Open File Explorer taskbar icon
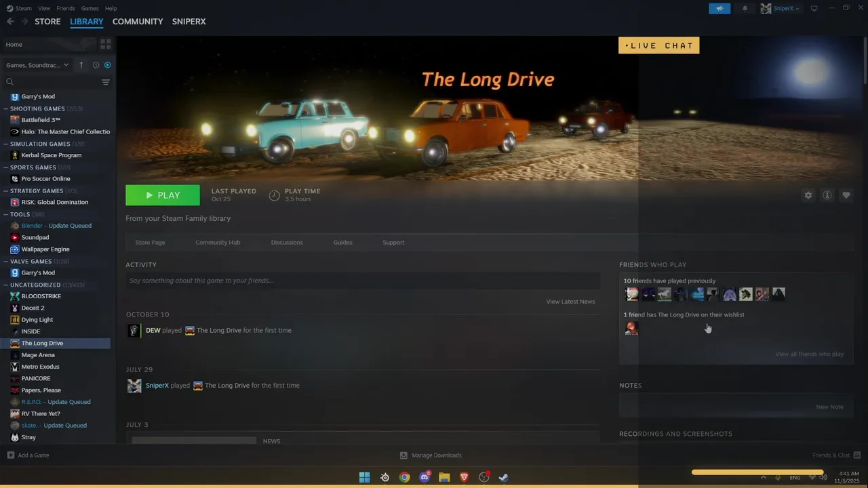Image resolution: width=868 pixels, height=488 pixels. [x=444, y=477]
